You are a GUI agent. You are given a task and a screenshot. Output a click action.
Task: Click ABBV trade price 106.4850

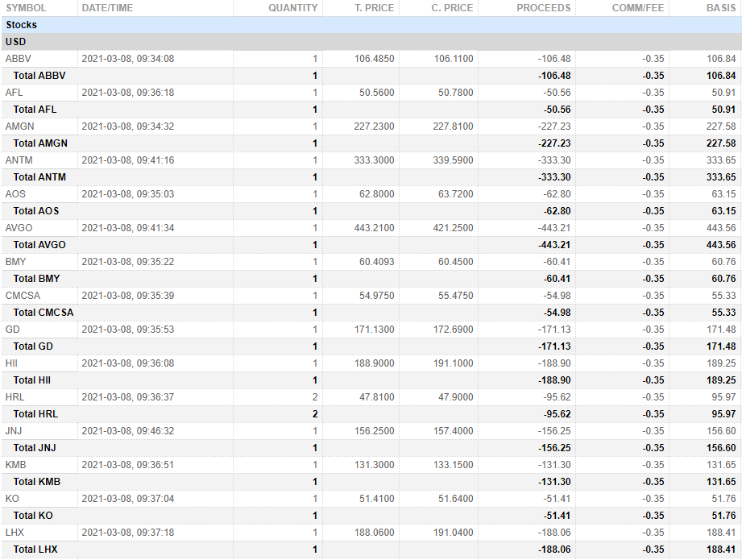[x=375, y=59]
